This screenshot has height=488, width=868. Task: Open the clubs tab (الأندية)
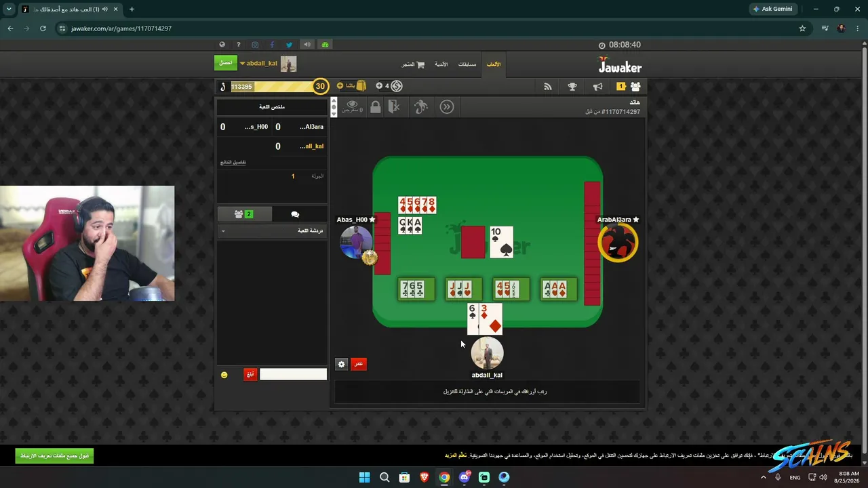click(x=441, y=64)
